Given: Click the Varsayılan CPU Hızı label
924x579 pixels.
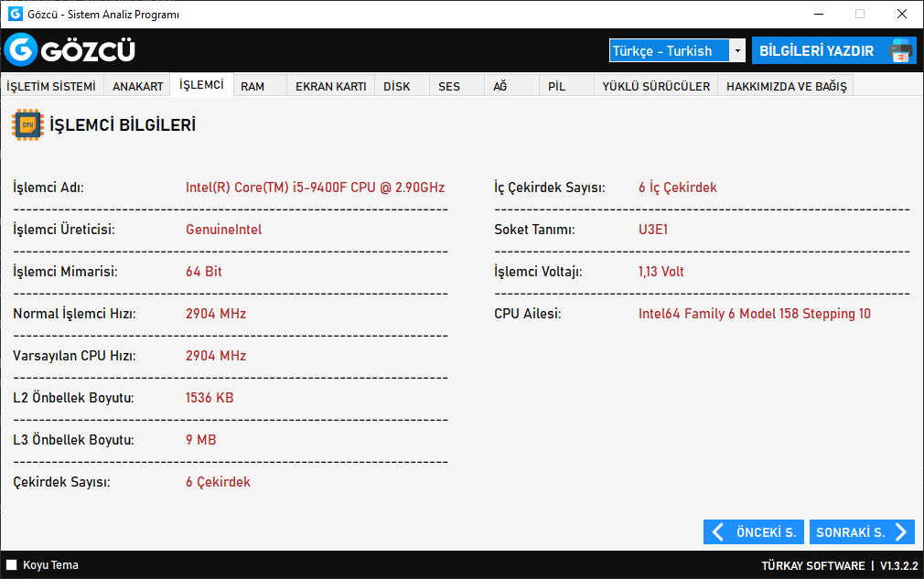Looking at the screenshot, I should [x=74, y=356].
